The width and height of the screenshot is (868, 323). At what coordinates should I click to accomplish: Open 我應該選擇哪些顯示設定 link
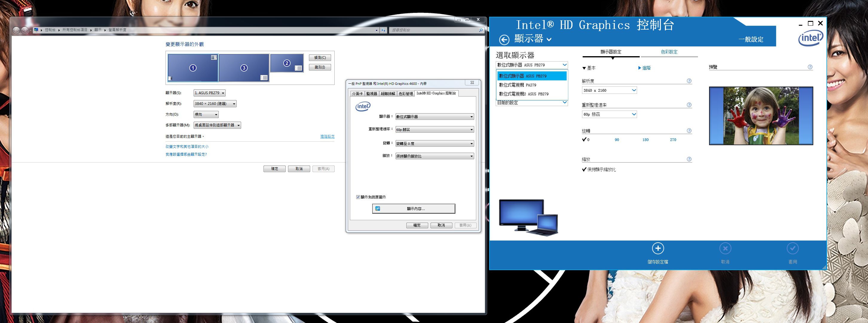(186, 154)
